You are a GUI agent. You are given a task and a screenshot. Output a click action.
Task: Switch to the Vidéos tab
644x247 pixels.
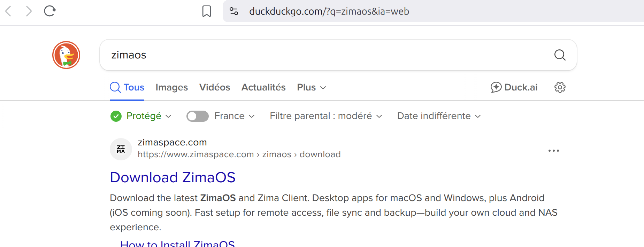click(x=215, y=87)
